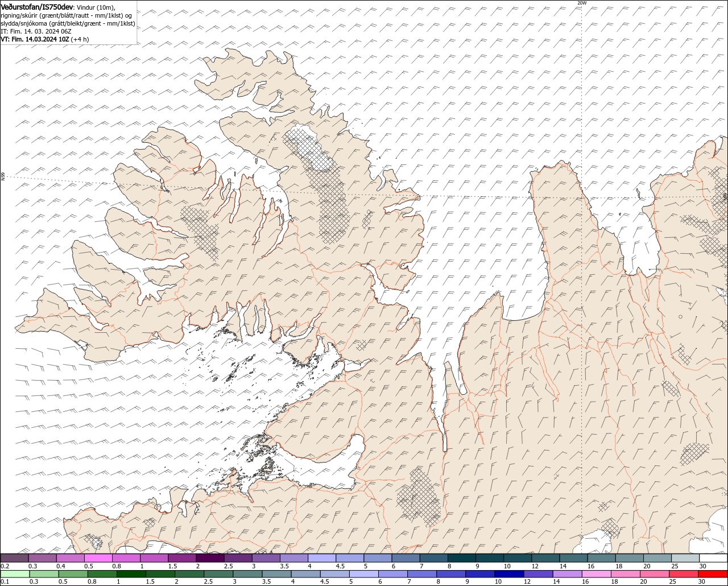This screenshot has width=728, height=586.
Task: Pick the lower scale's coral red swatch at 25
Action: (684, 574)
